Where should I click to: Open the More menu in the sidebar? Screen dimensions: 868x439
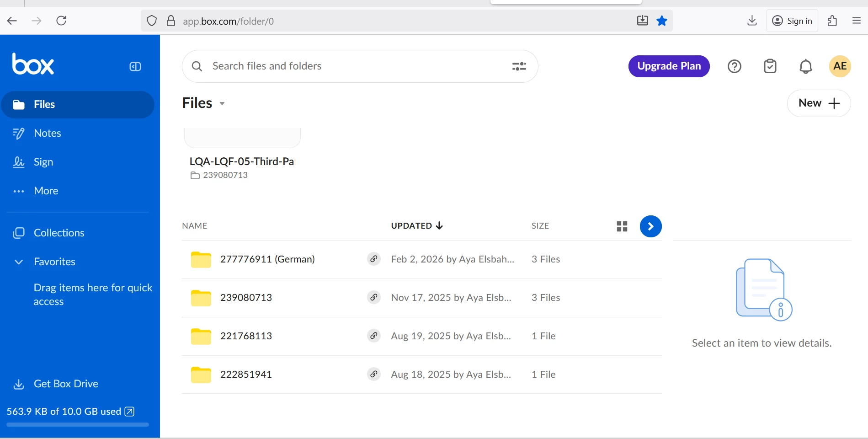(x=46, y=191)
